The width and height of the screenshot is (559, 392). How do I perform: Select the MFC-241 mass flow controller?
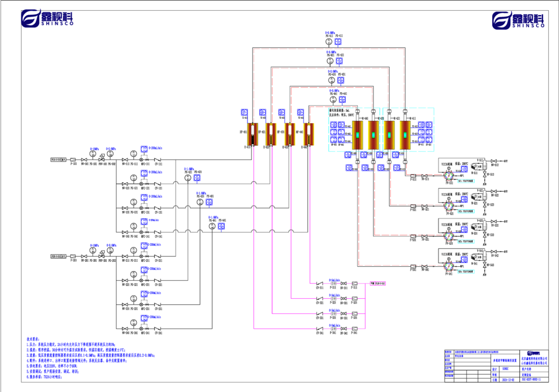coord(144,329)
